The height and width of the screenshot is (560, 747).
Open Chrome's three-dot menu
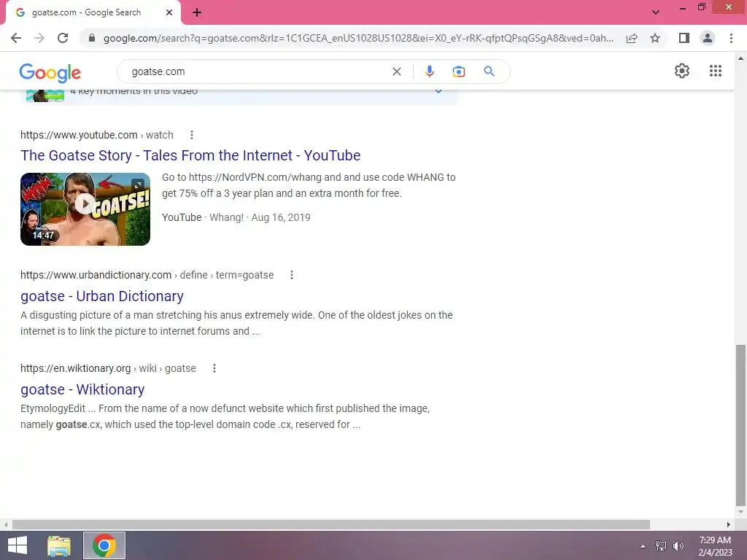click(731, 38)
